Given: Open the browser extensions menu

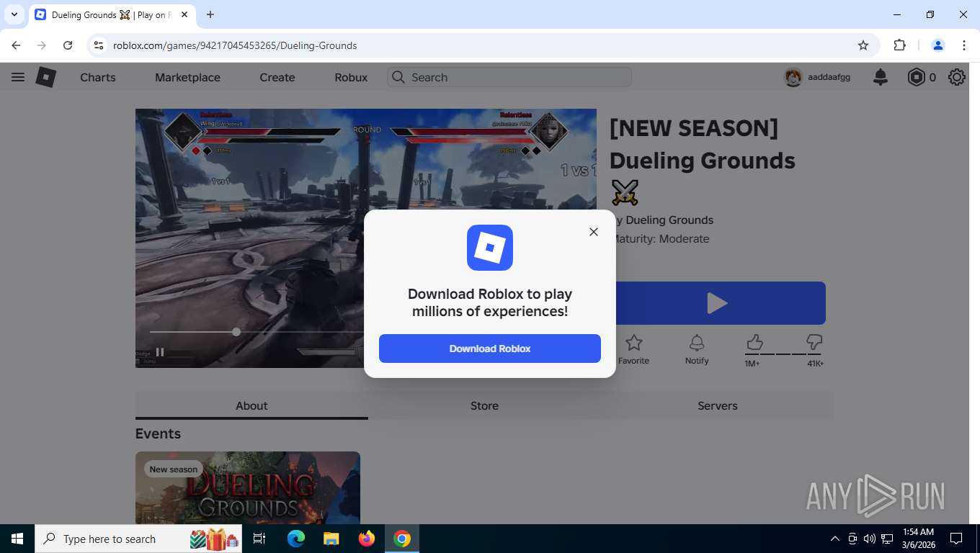Looking at the screenshot, I should tap(899, 45).
